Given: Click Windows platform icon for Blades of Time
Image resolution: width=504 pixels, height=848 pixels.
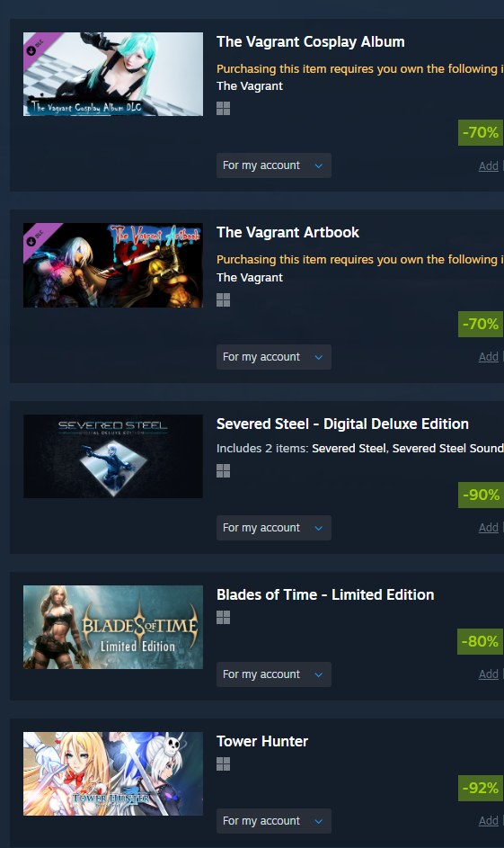Looking at the screenshot, I should pyautogui.click(x=223, y=618).
